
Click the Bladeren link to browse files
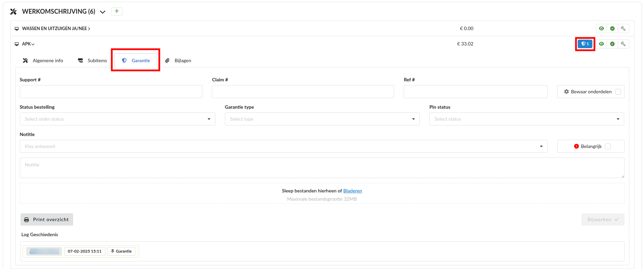[x=352, y=191]
